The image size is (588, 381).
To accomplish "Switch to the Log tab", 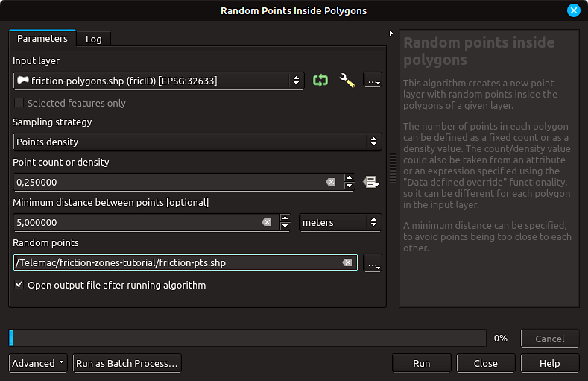I will pyautogui.click(x=93, y=39).
